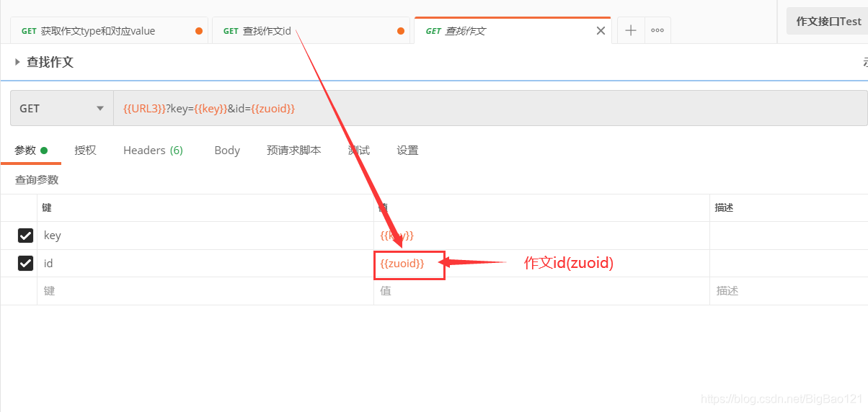
Task: Open the 预请求脚本 tab
Action: click(293, 150)
